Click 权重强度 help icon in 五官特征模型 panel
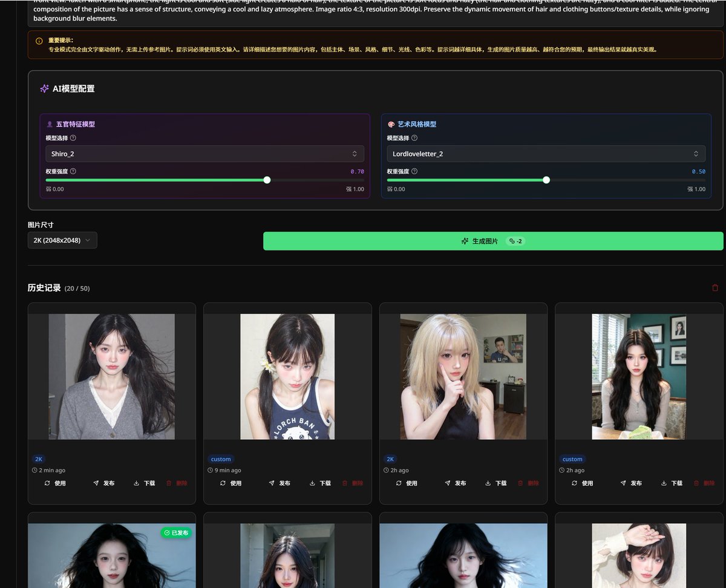The image size is (726, 588). [73, 171]
